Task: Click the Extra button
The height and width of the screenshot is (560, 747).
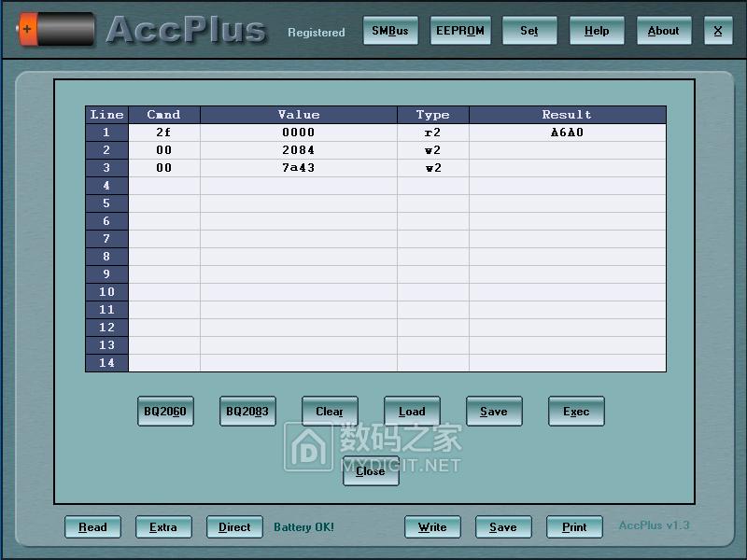Action: click(x=163, y=527)
